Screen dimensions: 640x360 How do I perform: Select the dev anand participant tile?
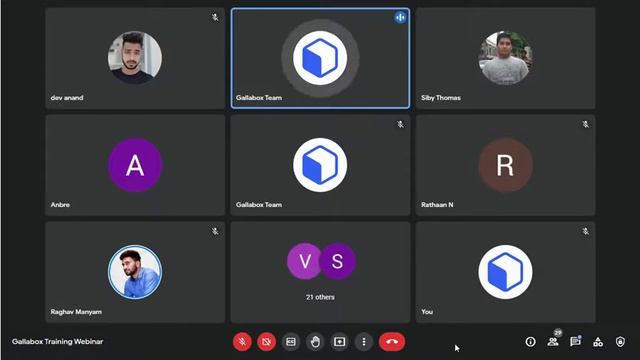[x=135, y=58]
